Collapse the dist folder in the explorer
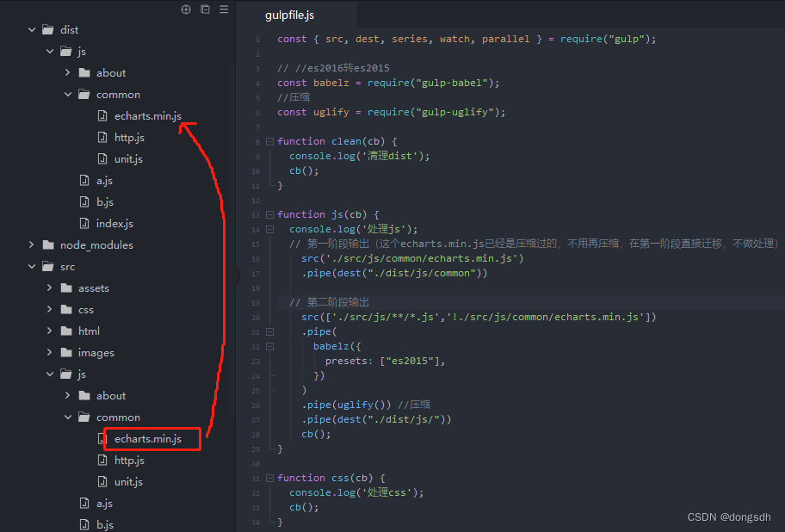The width and height of the screenshot is (785, 532). pyautogui.click(x=31, y=28)
